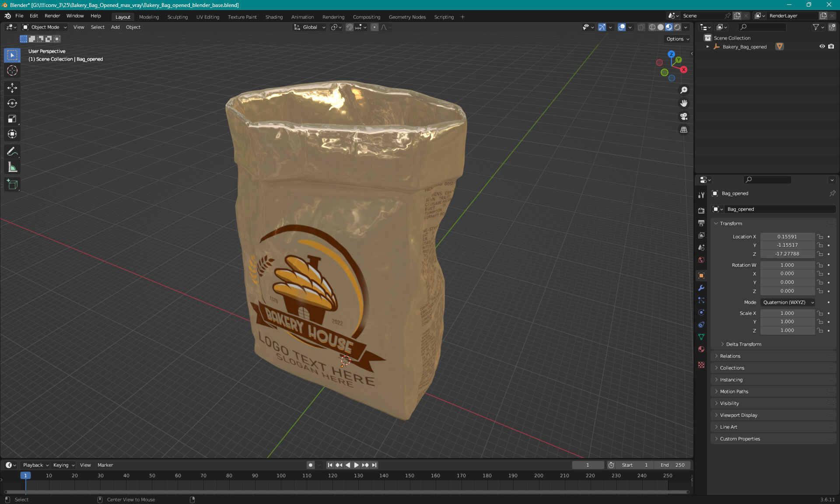The height and width of the screenshot is (504, 840).
Task: Select rendered viewport shading sphere
Action: click(677, 27)
